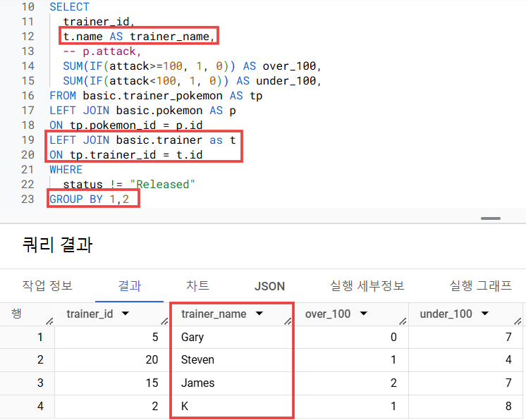The width and height of the screenshot is (526, 420).
Task: Click the ON tp.pokemon_id = p.id line
Action: pyautogui.click(x=126, y=125)
